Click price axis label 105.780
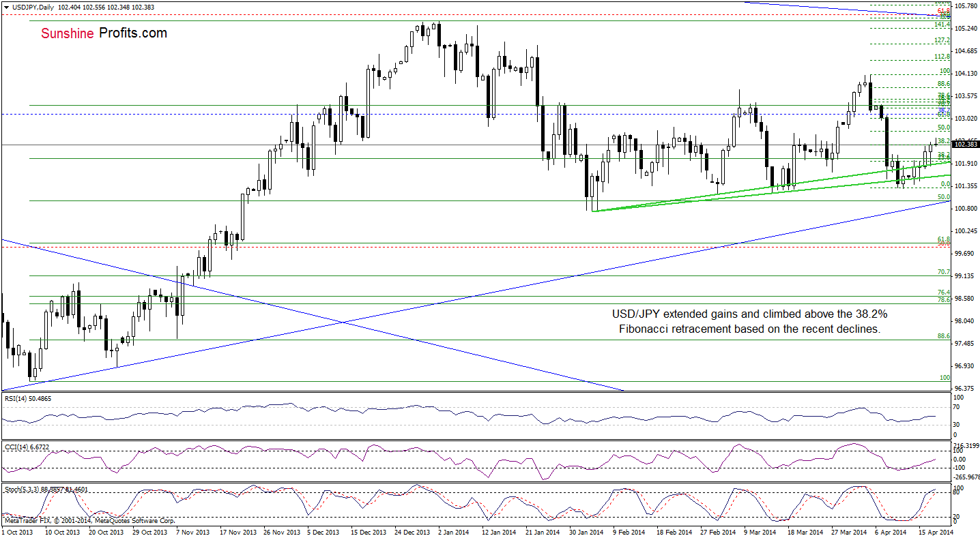This screenshot has height=538, width=980. click(966, 6)
